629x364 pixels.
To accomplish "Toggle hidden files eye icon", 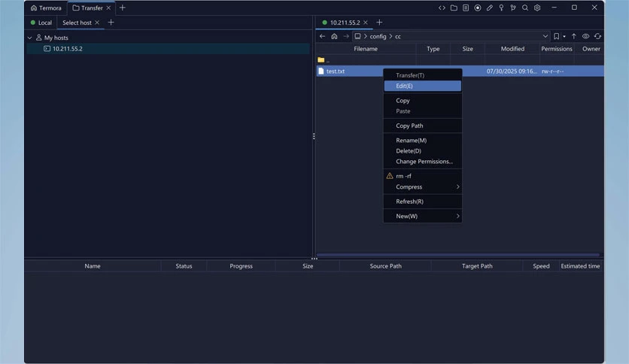I will (585, 36).
